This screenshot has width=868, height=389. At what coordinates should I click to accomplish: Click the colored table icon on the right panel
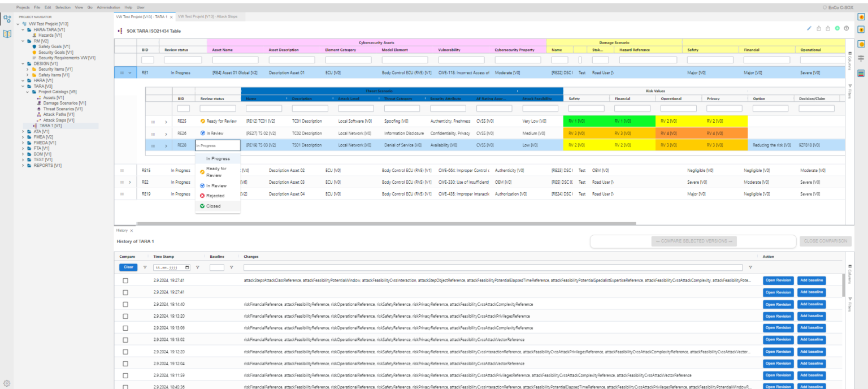pos(861,74)
